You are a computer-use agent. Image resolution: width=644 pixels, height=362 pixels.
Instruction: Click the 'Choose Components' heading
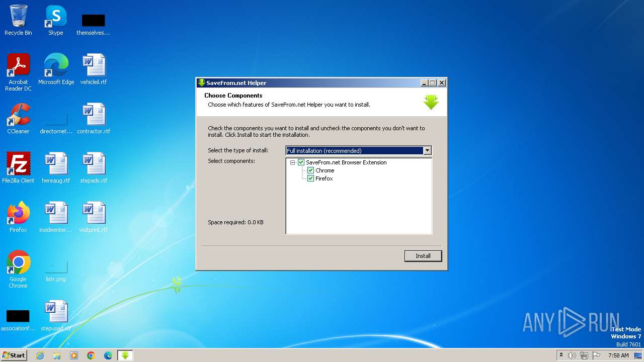coord(233,96)
